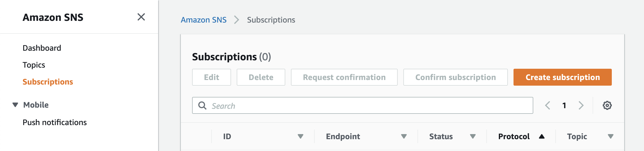Sort by Endpoint column arrow
Screen dimensions: 644x151
click(x=404, y=136)
